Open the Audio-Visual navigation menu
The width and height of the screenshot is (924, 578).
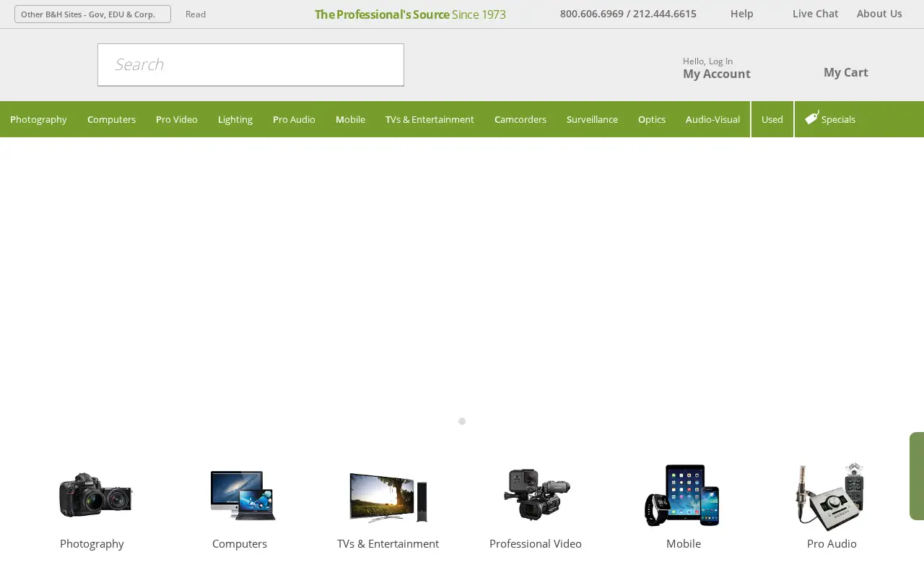pyautogui.click(x=712, y=119)
